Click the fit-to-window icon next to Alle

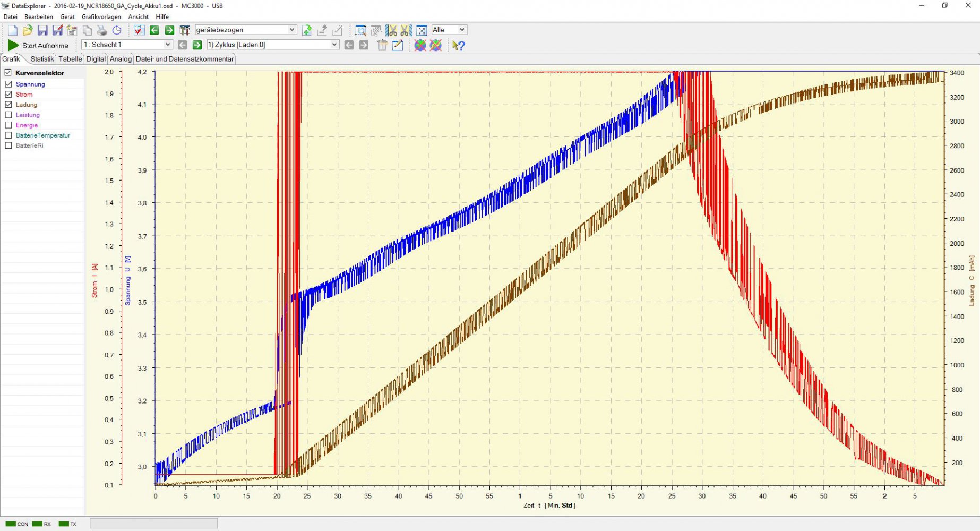(x=422, y=30)
